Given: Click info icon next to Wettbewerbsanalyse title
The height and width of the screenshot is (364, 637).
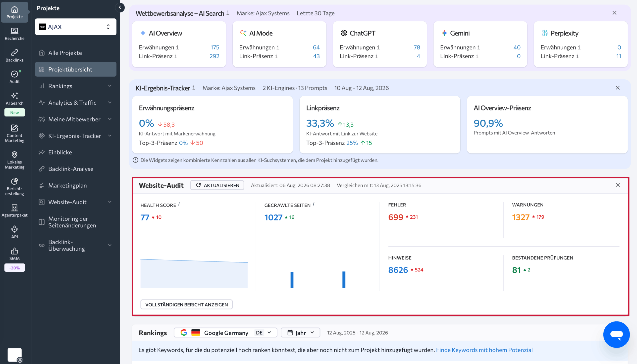Looking at the screenshot, I should point(228,13).
